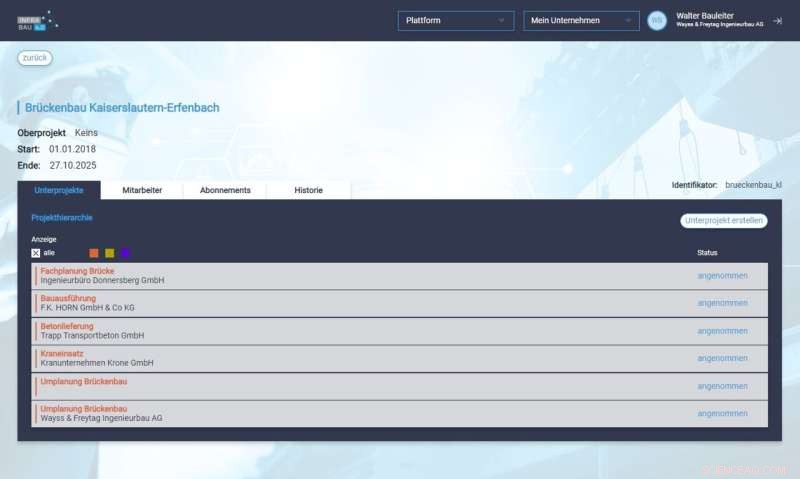The width and height of the screenshot is (800, 479).
Task: Select the purple filter swatch
Action: 126,253
